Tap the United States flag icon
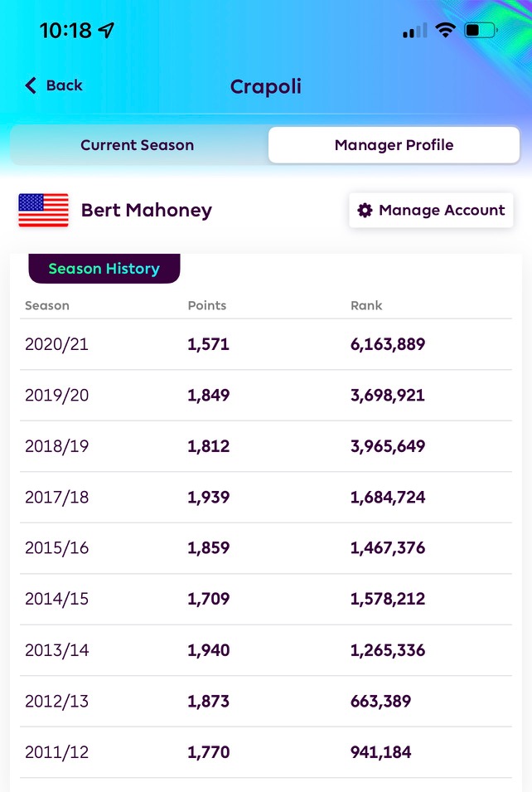The image size is (532, 792). tap(43, 210)
